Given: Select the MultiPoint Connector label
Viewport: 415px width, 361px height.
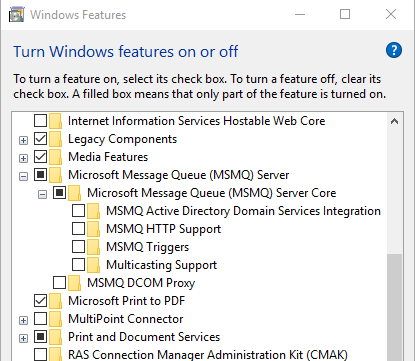Looking at the screenshot, I should pyautogui.click(x=126, y=319).
